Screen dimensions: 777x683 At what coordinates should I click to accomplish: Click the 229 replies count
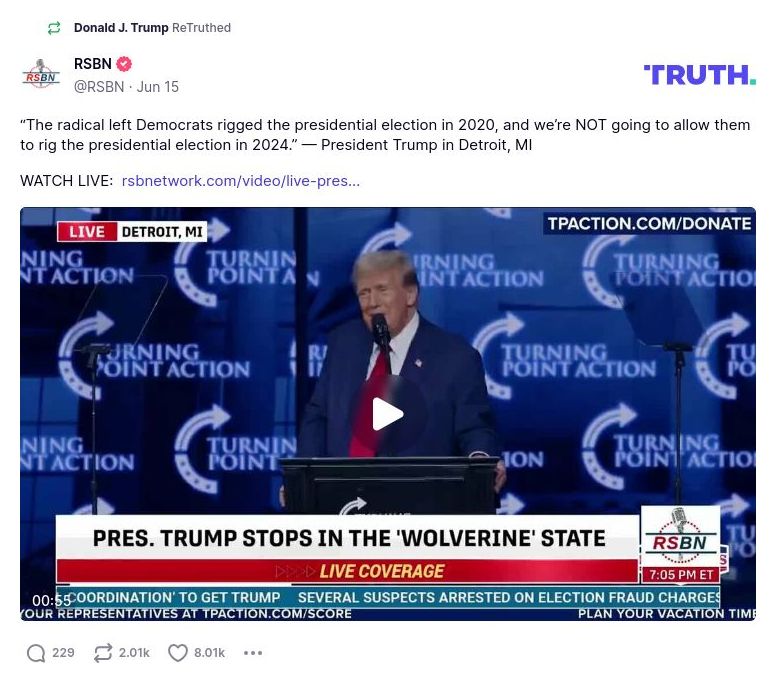[x=63, y=653]
